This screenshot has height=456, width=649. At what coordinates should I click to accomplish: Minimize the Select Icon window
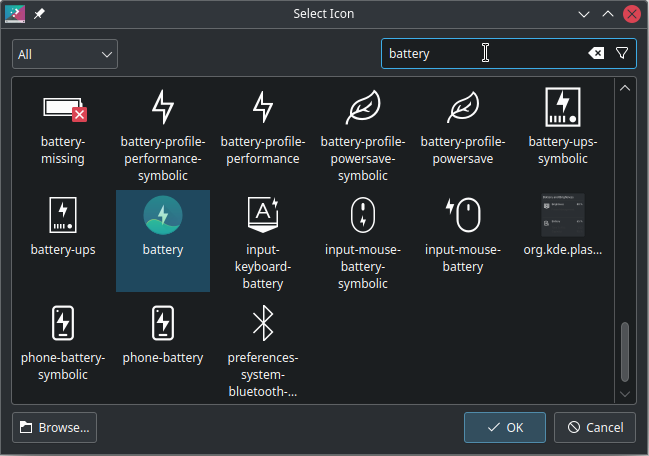coord(584,14)
